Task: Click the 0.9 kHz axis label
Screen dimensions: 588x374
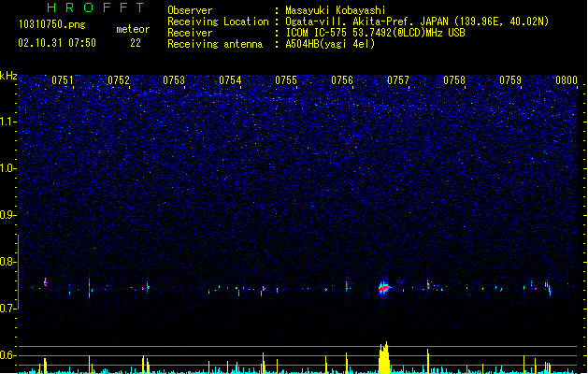Action: [x=8, y=215]
